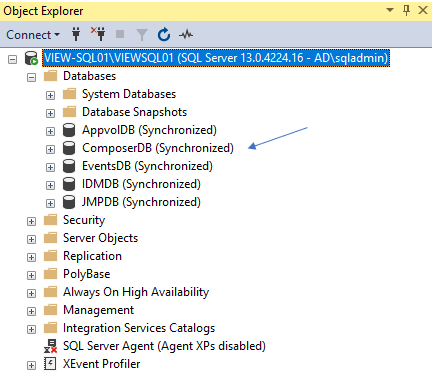Click the Always On High Availability folder icon
The image size is (434, 379).
[x=50, y=292]
